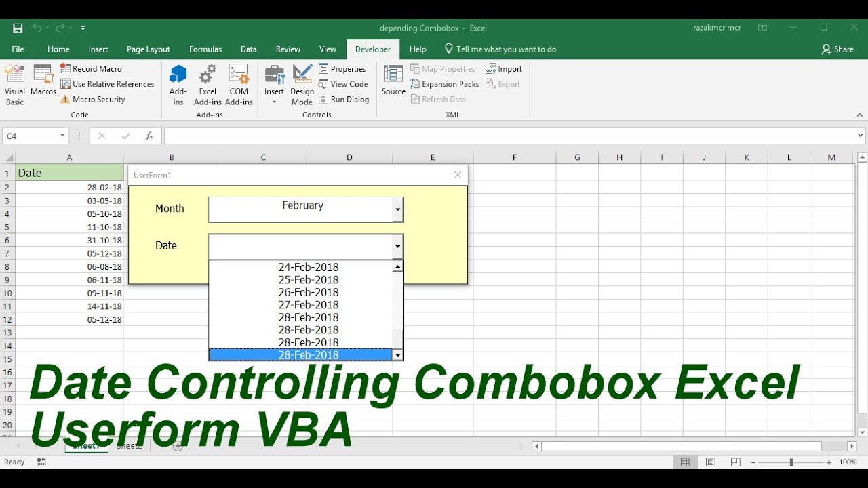Add a new sheet
Image resolution: width=868 pixels, height=488 pixels.
point(178,446)
